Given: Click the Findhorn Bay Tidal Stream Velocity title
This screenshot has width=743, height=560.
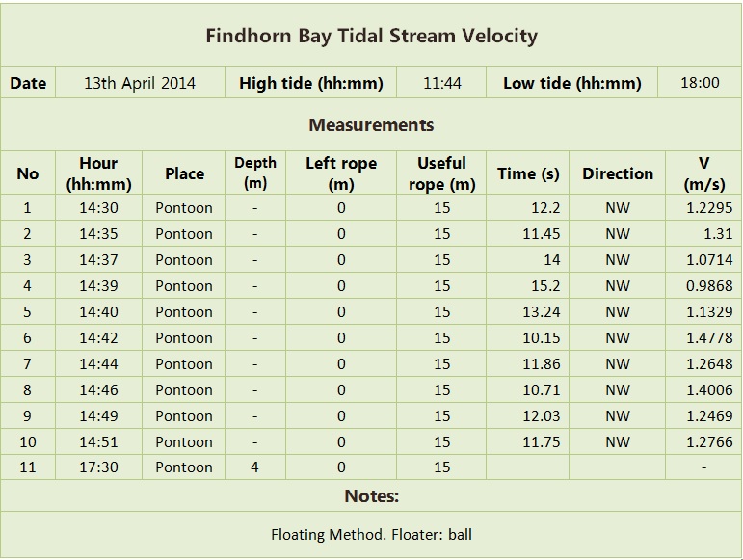Looking at the screenshot, I should point(371,36).
